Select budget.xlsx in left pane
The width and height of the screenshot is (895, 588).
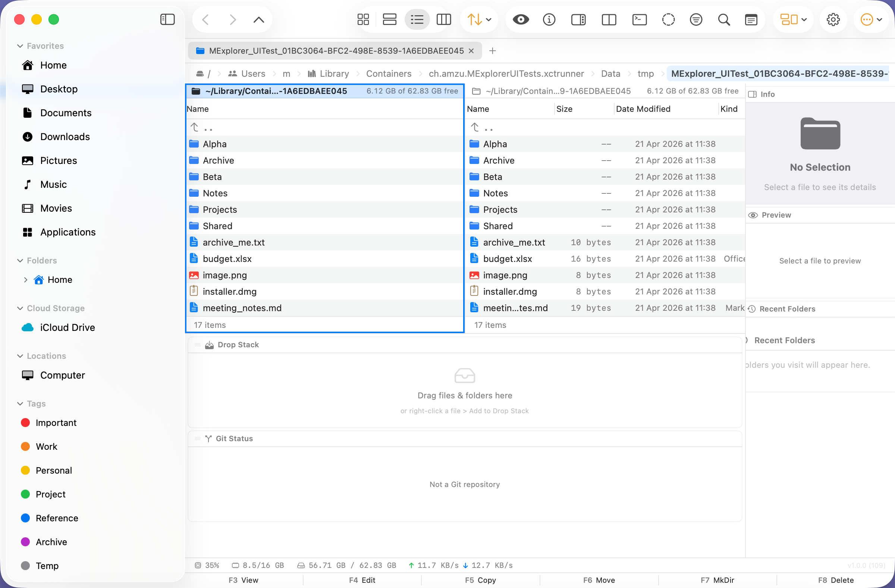pyautogui.click(x=325, y=259)
